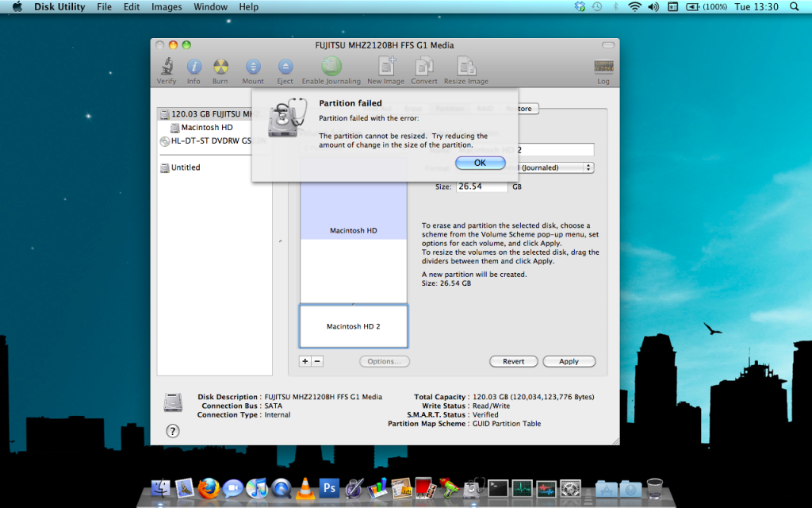This screenshot has width=812, height=508.
Task: Open the File menu
Action: tap(104, 6)
